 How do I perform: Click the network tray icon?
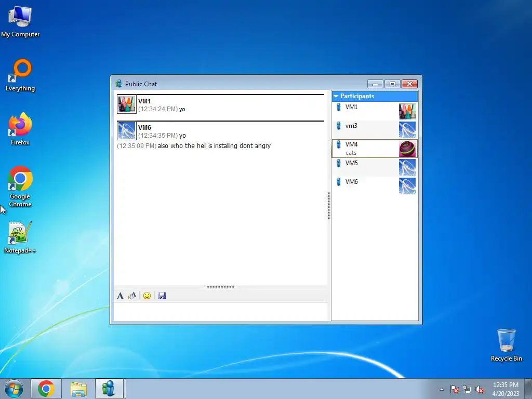coord(467,389)
